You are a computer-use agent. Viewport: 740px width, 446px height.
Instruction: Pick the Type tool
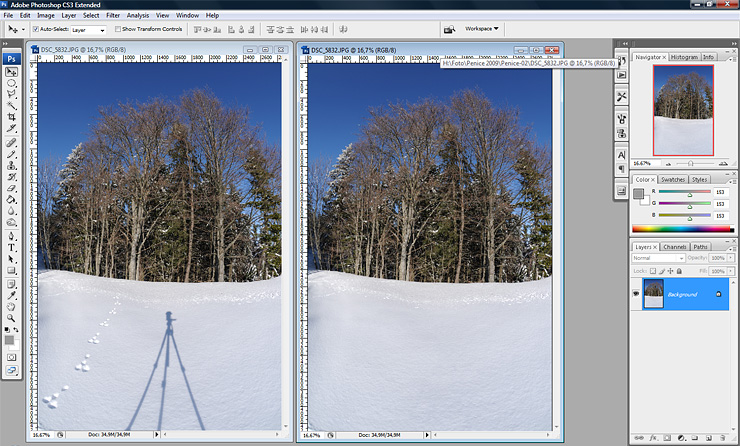[11, 246]
